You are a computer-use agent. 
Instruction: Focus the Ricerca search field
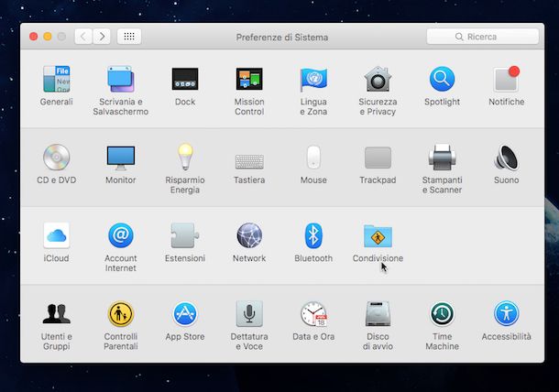point(483,37)
